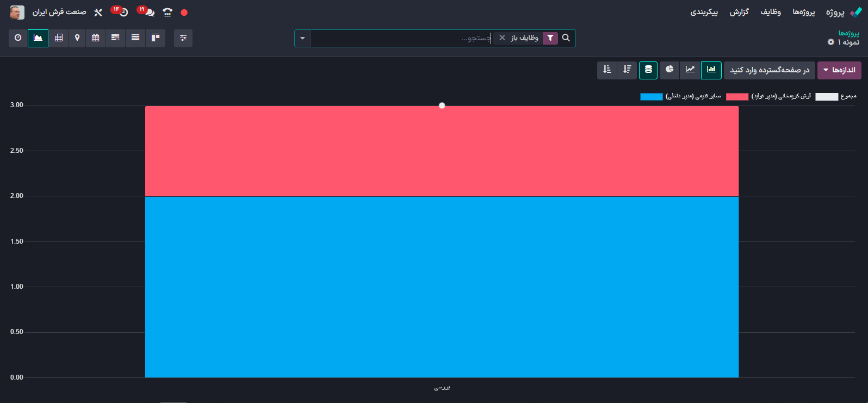Image resolution: width=868 pixels, height=403 pixels.
Task: Open the پیکربندی menu
Action: (x=704, y=12)
